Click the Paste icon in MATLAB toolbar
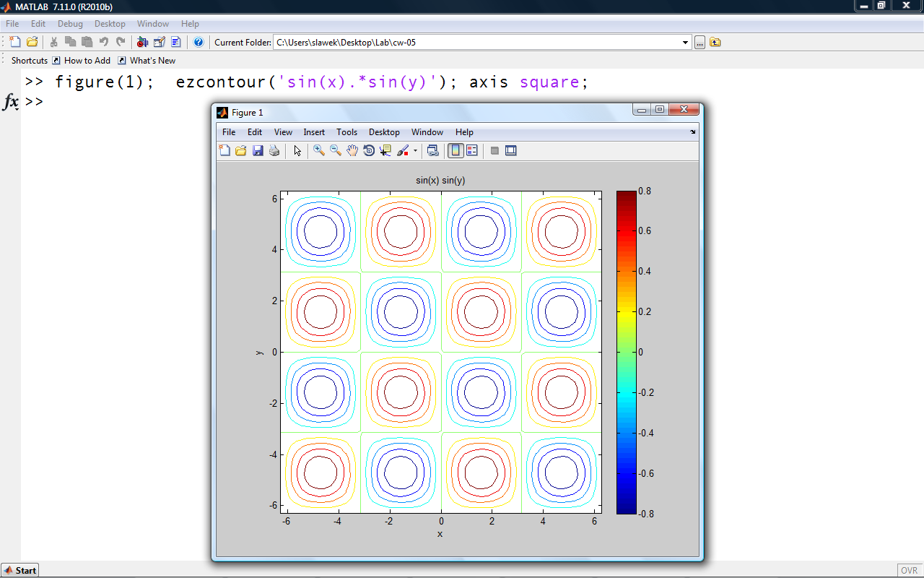Screen dimensions: 924x578 (x=87, y=42)
